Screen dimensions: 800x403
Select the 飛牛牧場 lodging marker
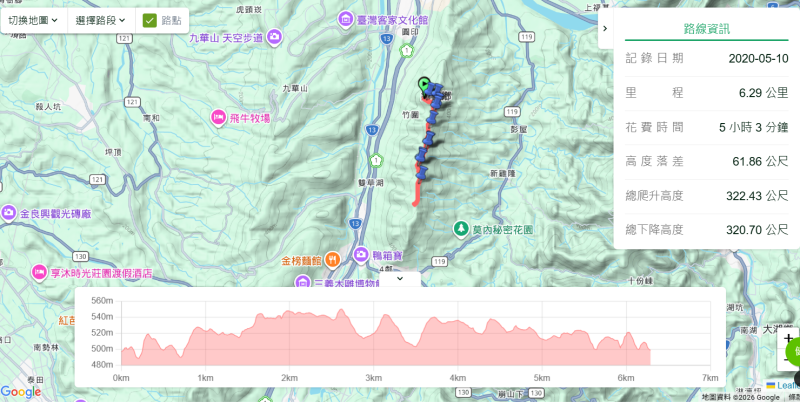[218, 118]
